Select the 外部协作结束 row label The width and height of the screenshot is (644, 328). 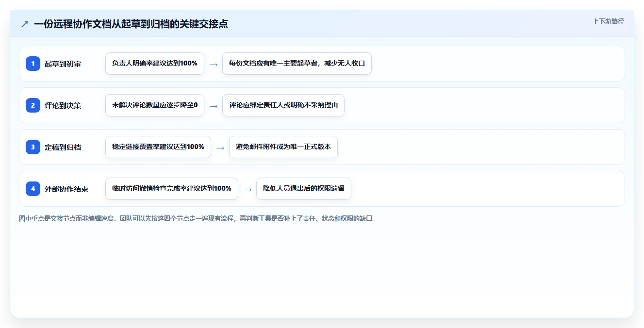point(66,189)
